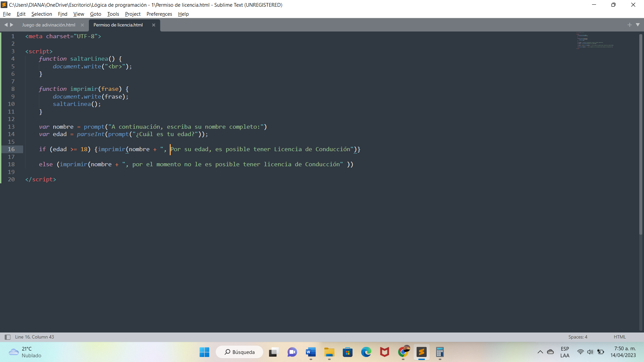The width and height of the screenshot is (644, 362).
Task: Open the volume speaker tray icon
Action: pyautogui.click(x=590, y=352)
